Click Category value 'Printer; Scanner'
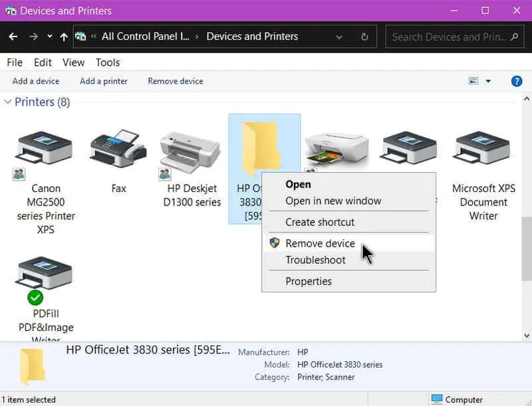This screenshot has height=406, width=532. click(326, 377)
